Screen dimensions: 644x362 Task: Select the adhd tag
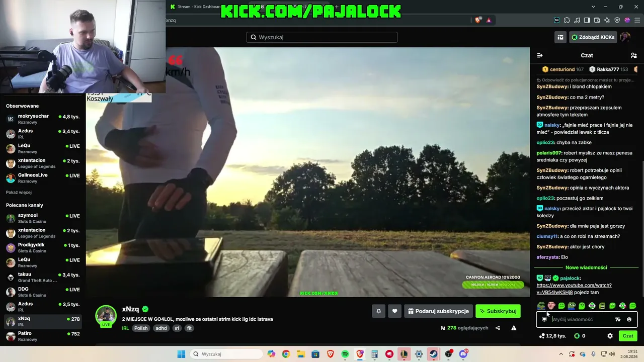pos(161,328)
